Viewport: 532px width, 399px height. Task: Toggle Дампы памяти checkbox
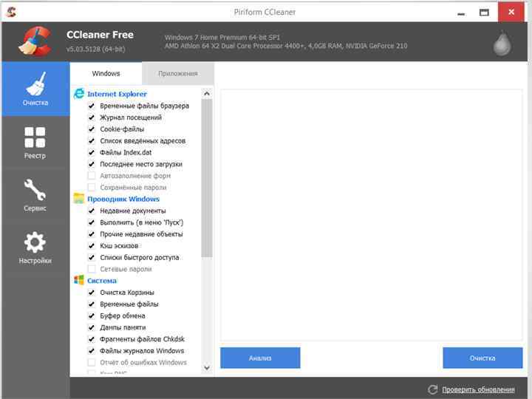point(92,327)
